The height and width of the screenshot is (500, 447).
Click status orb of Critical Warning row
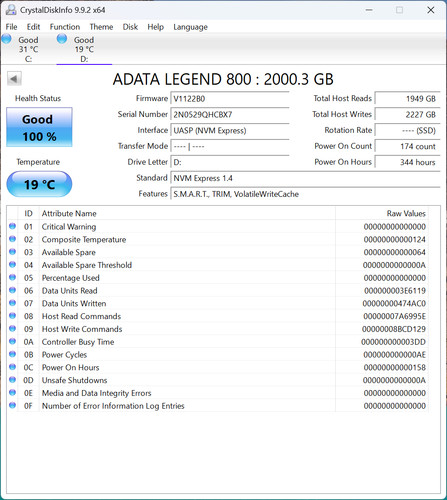pos(12,226)
